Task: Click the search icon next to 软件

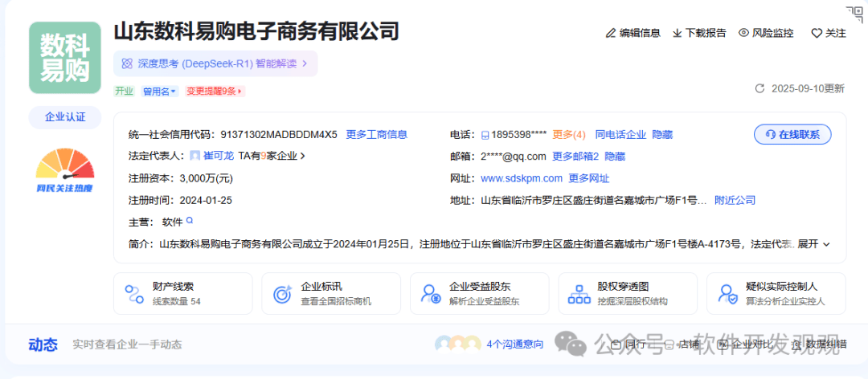Action: coord(190,221)
